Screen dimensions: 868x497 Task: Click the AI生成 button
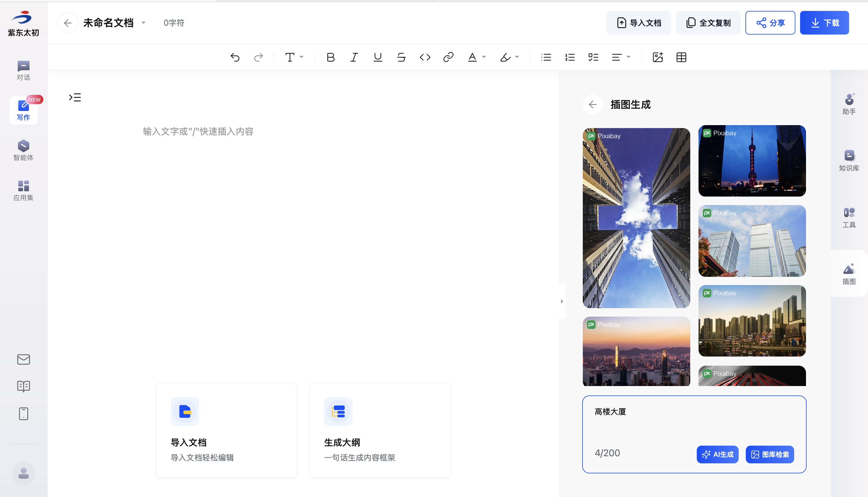coord(717,454)
